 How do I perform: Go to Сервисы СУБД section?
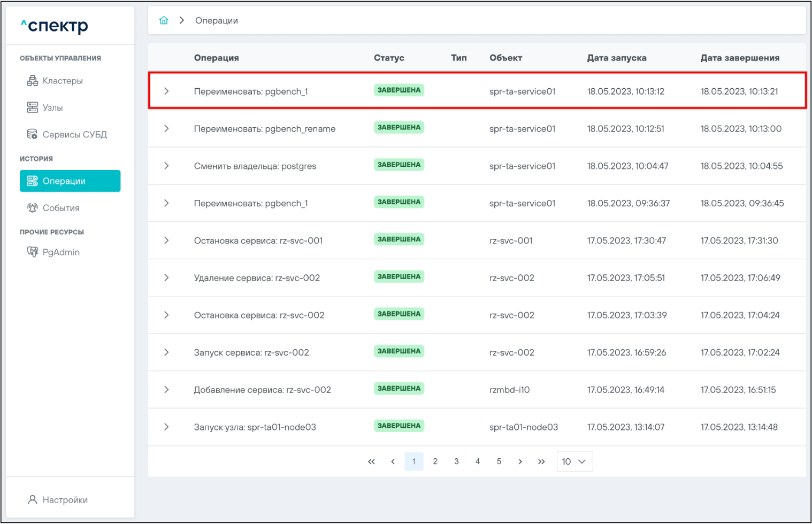(x=74, y=134)
